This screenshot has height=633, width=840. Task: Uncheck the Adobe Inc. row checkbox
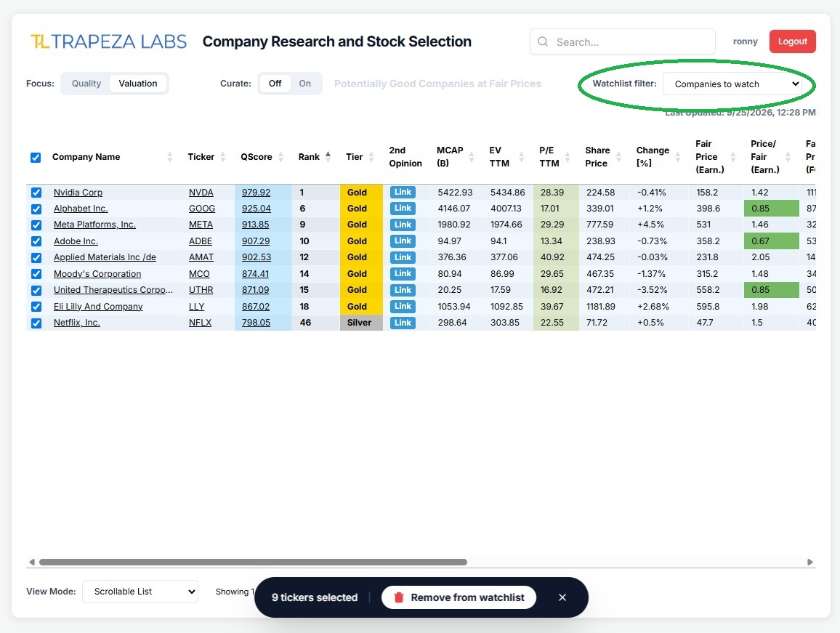click(36, 241)
